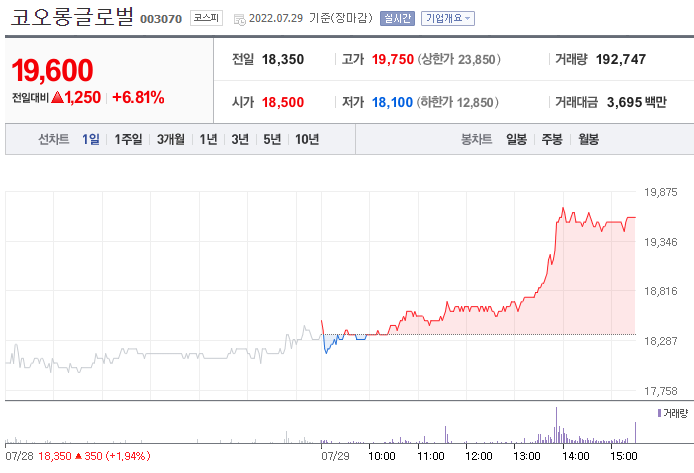Click the closing volume bar after 15:00
The height and width of the screenshot is (473, 694).
(x=636, y=432)
